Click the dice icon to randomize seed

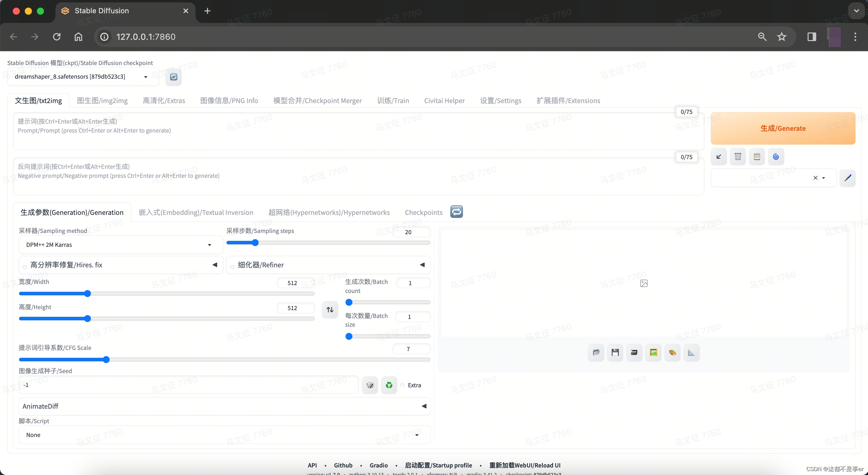point(370,385)
